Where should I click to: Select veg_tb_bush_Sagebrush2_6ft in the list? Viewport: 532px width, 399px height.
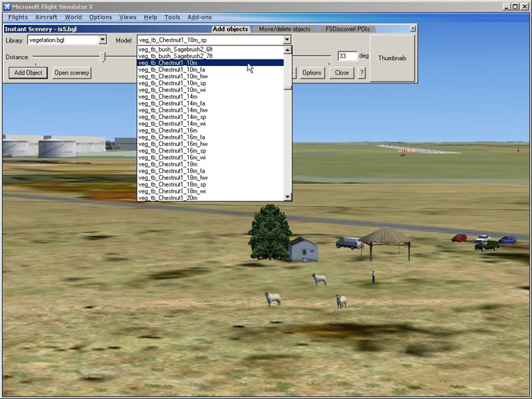tap(211, 50)
